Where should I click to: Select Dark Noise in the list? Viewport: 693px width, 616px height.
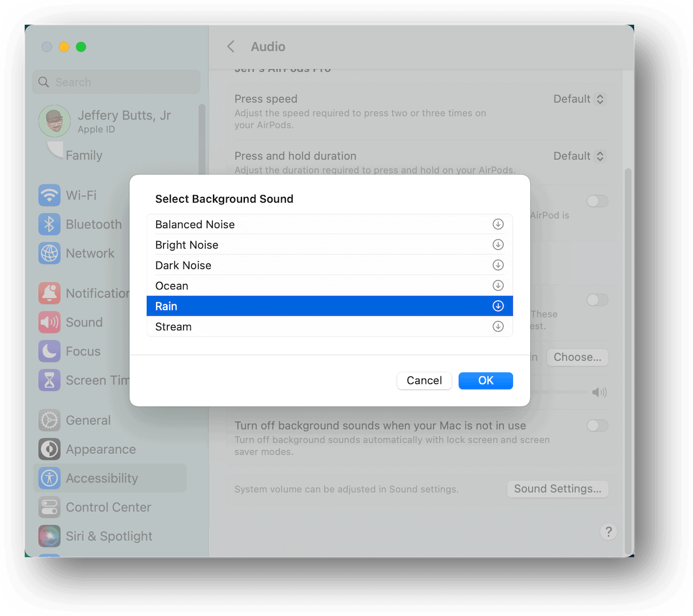pos(330,265)
